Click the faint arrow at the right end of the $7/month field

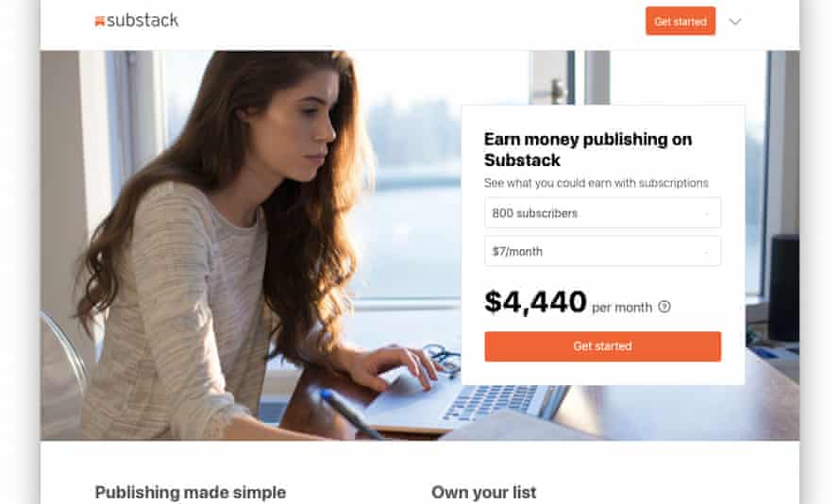coord(707,252)
